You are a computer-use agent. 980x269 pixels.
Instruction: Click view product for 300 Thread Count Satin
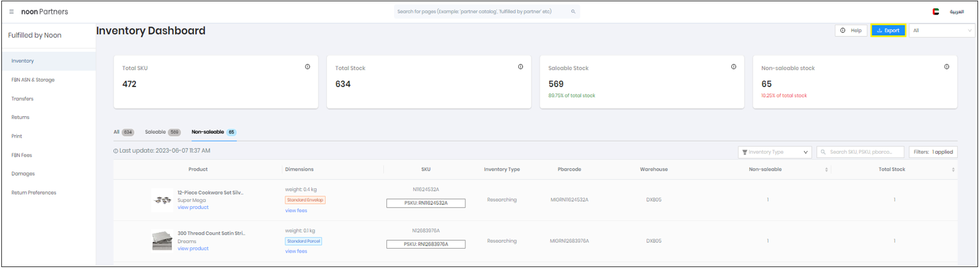[x=193, y=248]
